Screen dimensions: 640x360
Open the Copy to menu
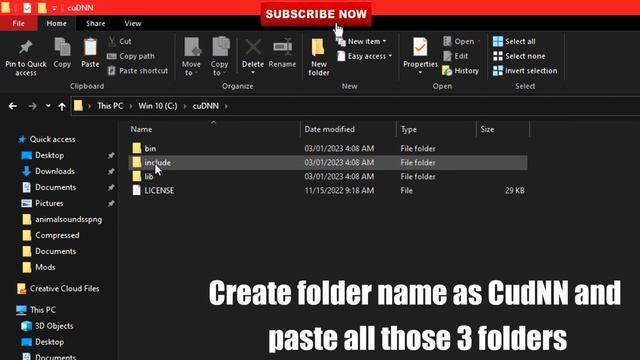[220, 57]
